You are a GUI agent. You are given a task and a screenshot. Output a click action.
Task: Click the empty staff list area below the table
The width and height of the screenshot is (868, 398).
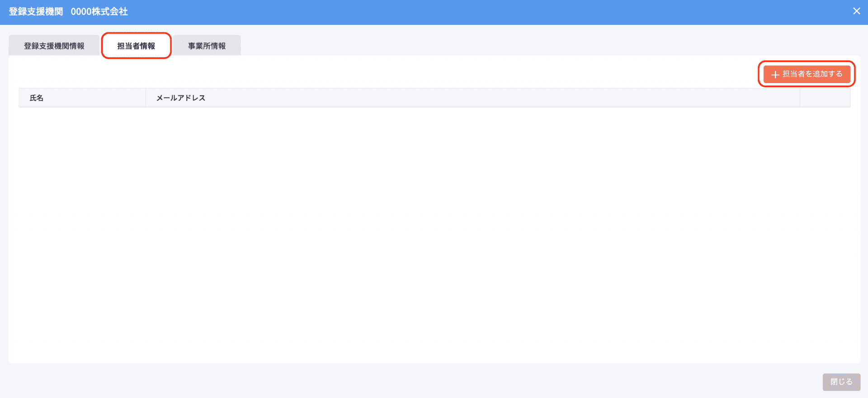(x=434, y=235)
